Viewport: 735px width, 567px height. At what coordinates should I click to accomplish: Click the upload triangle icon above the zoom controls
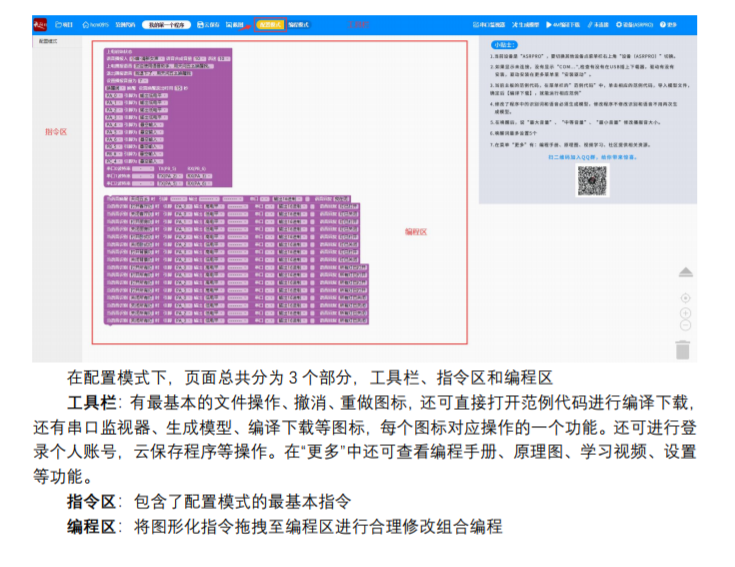(685, 272)
